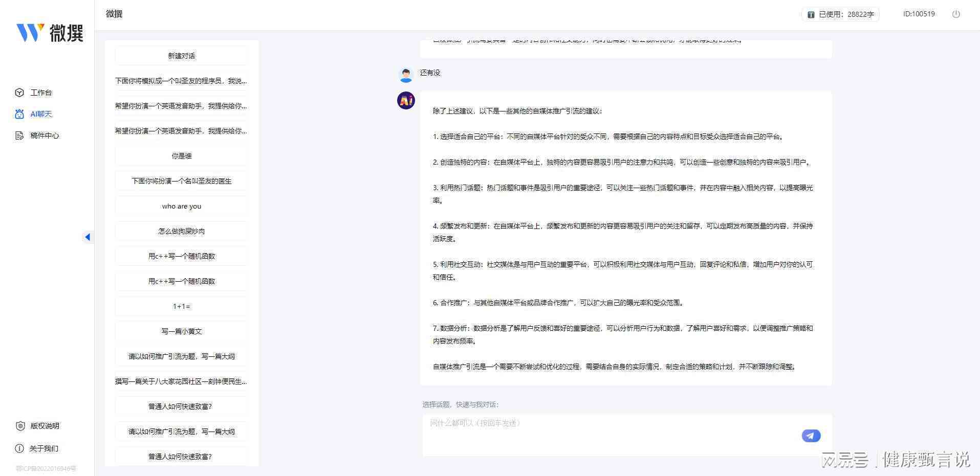Click the AI avatar icon
The image size is (980, 476).
pos(406,100)
